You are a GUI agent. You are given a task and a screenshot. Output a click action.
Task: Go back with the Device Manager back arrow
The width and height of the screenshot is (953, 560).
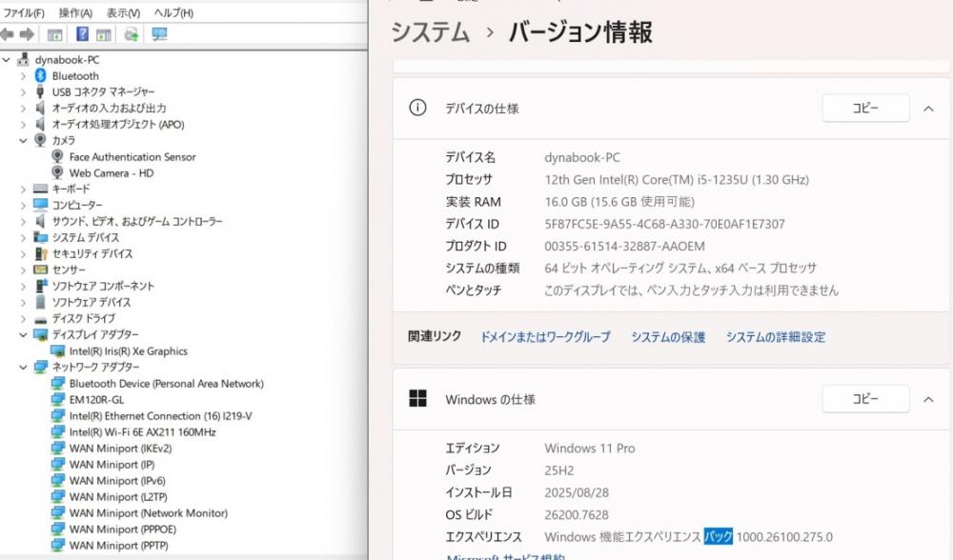[8, 34]
